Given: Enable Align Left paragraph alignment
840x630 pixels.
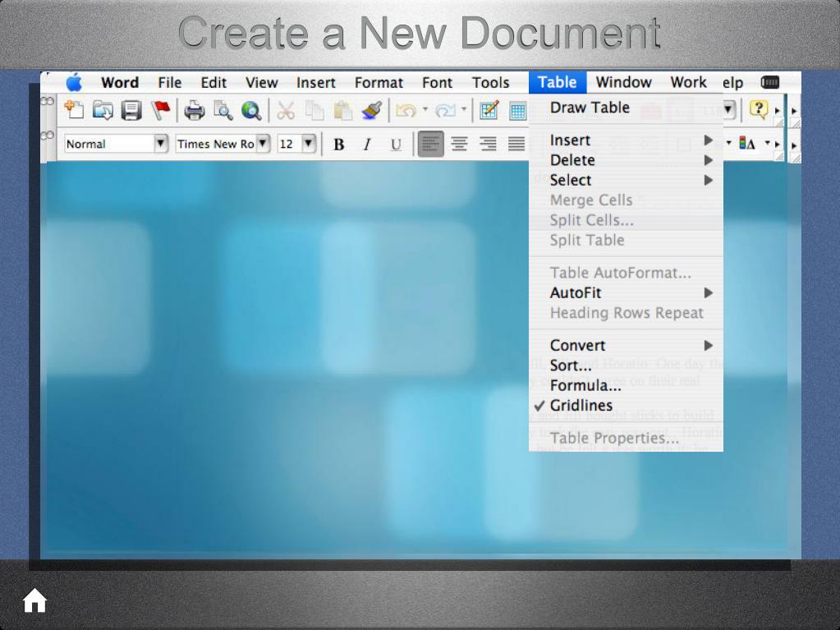Looking at the screenshot, I should 431,144.
